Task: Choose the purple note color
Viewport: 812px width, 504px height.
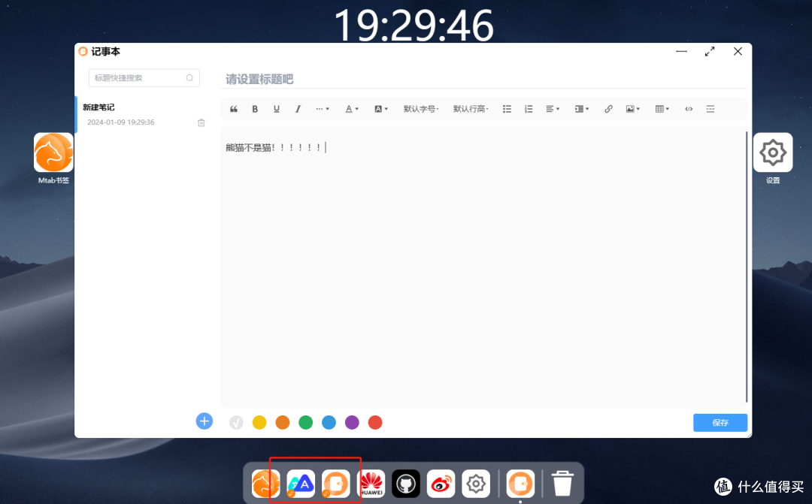Action: 352,423
